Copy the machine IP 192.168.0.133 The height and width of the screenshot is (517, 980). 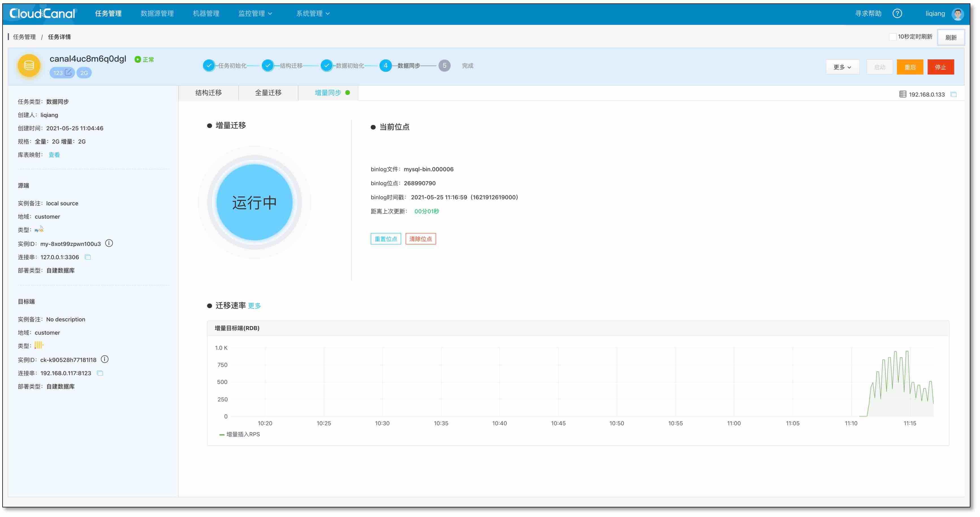tap(953, 94)
